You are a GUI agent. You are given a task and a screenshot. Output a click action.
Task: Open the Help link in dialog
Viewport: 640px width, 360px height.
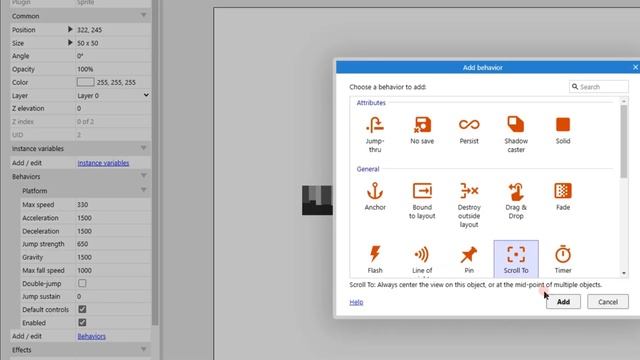356,302
